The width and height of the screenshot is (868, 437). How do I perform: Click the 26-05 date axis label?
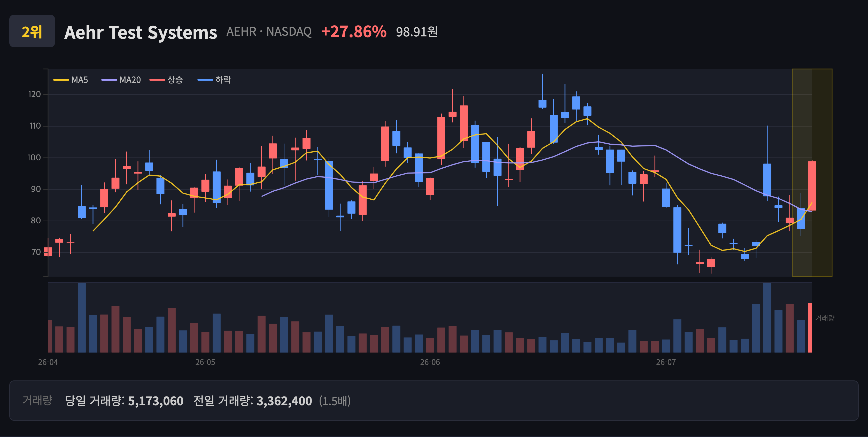point(205,362)
